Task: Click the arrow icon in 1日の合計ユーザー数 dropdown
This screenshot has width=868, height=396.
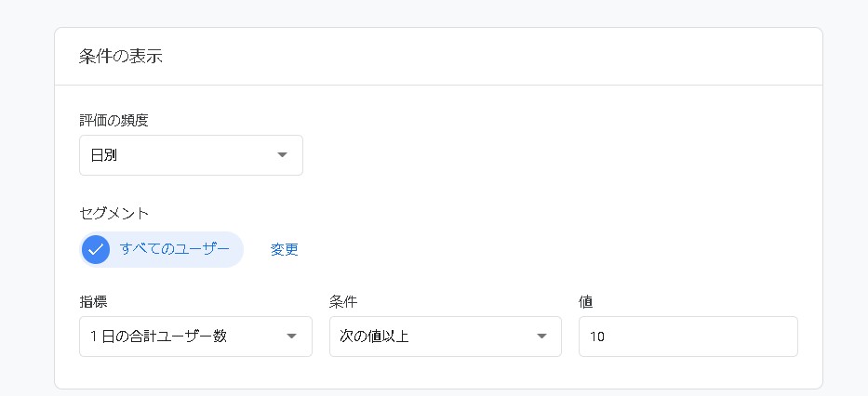Action: pyautogui.click(x=291, y=337)
